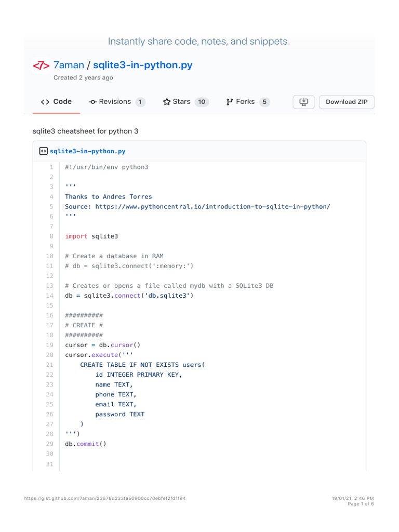This screenshot has width=399, height=532.
Task: Click the 'Instantly share code' header text
Action: [x=198, y=42]
